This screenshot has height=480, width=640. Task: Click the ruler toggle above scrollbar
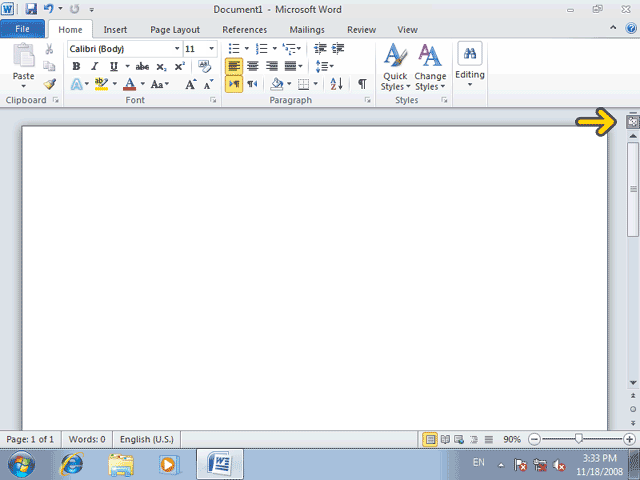coord(633,122)
